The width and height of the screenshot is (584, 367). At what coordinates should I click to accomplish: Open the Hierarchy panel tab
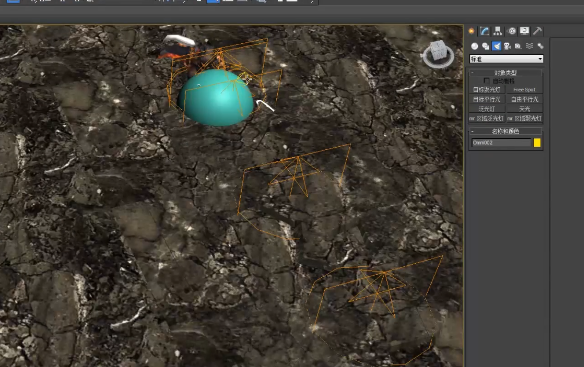[x=498, y=31]
